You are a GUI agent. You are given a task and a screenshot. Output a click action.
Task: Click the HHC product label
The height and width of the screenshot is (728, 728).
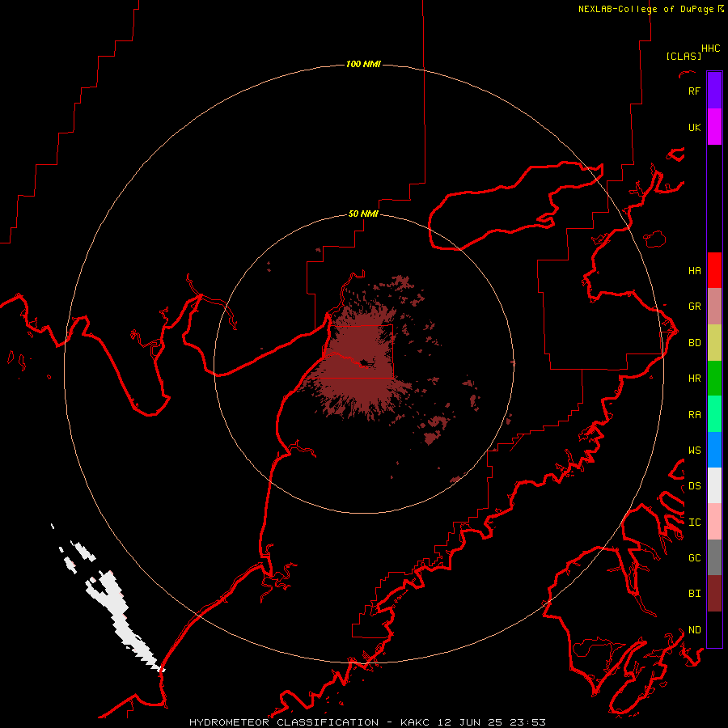click(710, 49)
